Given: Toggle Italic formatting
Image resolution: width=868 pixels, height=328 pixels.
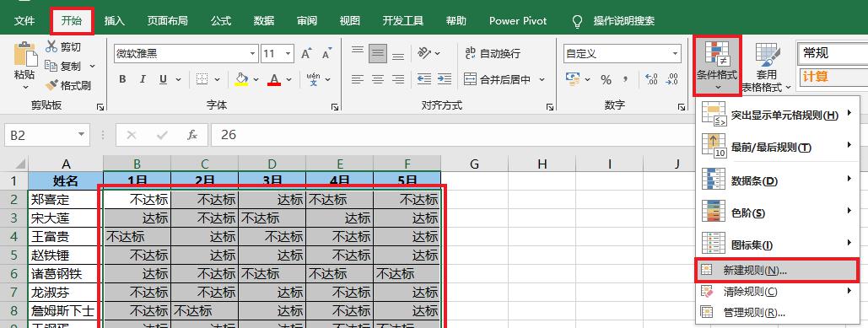Looking at the screenshot, I should 143,79.
